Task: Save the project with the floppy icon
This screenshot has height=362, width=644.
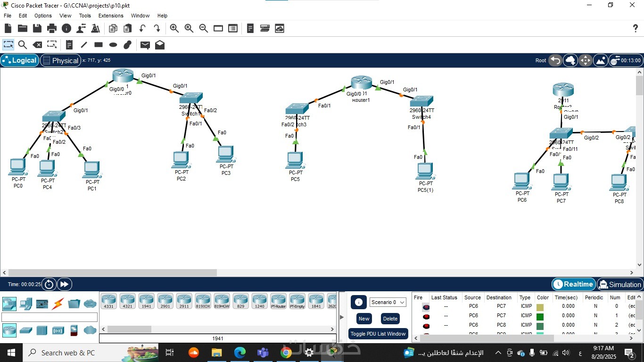Action: [37, 28]
